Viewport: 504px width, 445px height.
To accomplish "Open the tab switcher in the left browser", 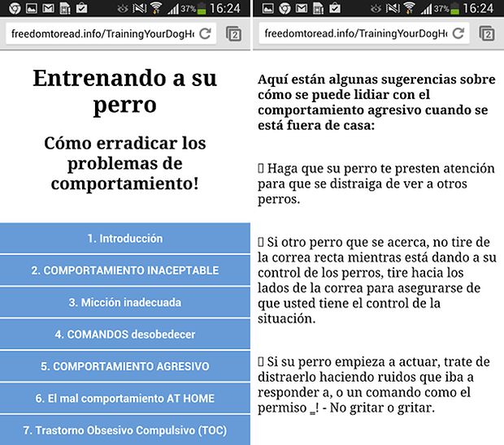I will (233, 34).
